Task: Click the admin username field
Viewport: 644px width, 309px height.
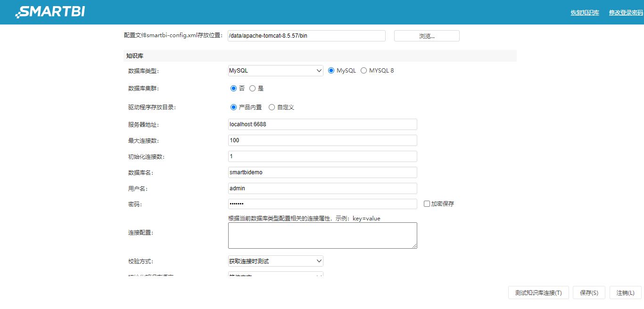Action: 322,188
